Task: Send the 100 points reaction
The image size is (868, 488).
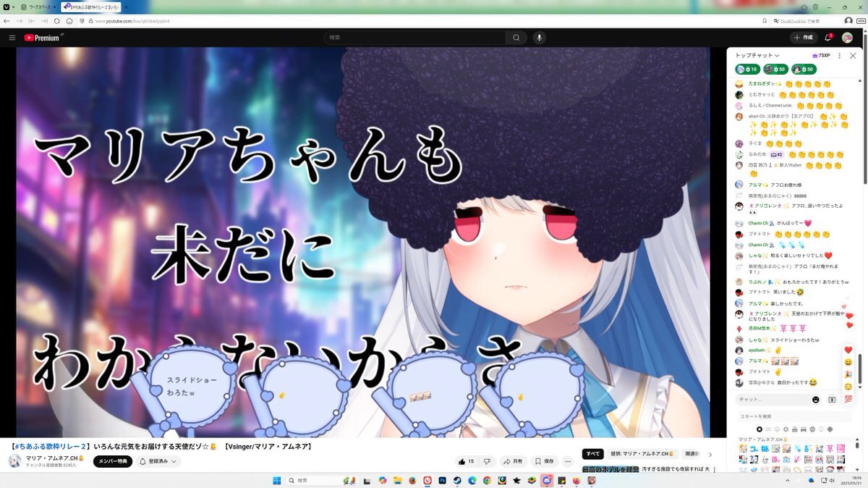Action: pyautogui.click(x=848, y=399)
